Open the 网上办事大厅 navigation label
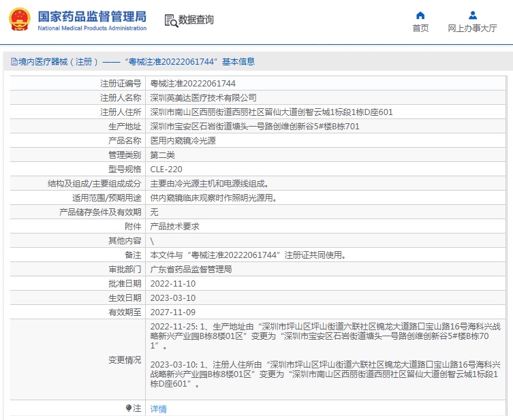Image resolution: width=513 pixels, height=420 pixels. click(472, 29)
